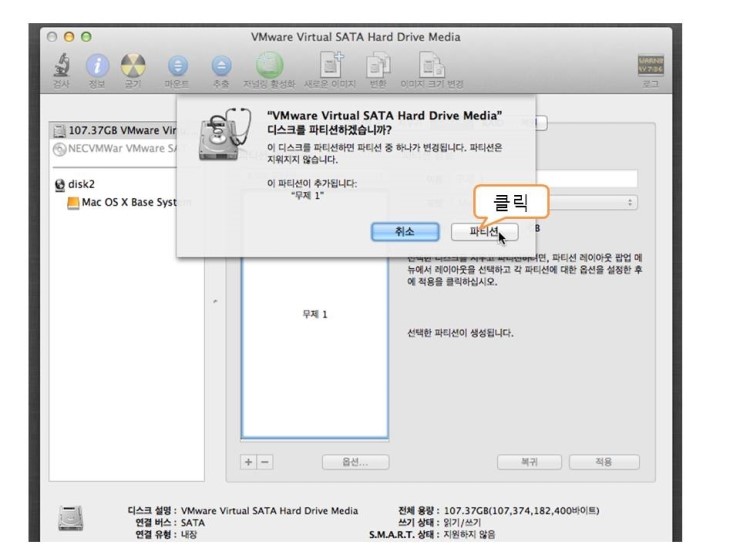Screen dimensions: 740x555
Task: Click the partition name input field
Action: point(588,179)
